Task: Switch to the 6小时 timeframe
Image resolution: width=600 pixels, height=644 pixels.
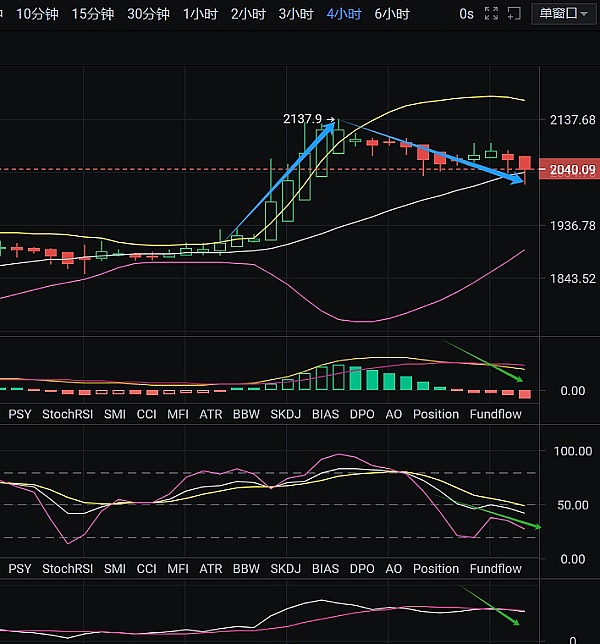Action: coord(391,14)
